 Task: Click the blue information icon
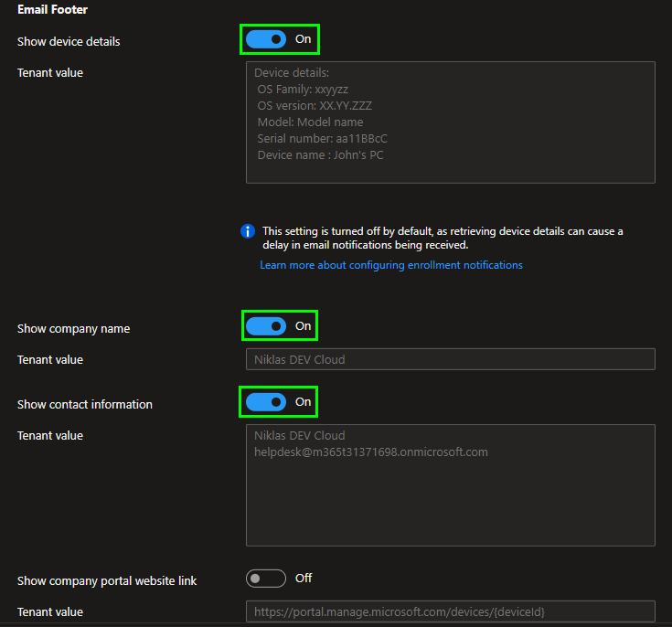point(248,231)
